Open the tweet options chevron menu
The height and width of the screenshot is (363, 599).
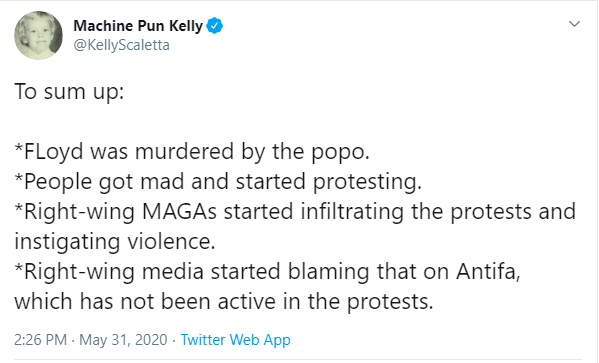pos(574,24)
